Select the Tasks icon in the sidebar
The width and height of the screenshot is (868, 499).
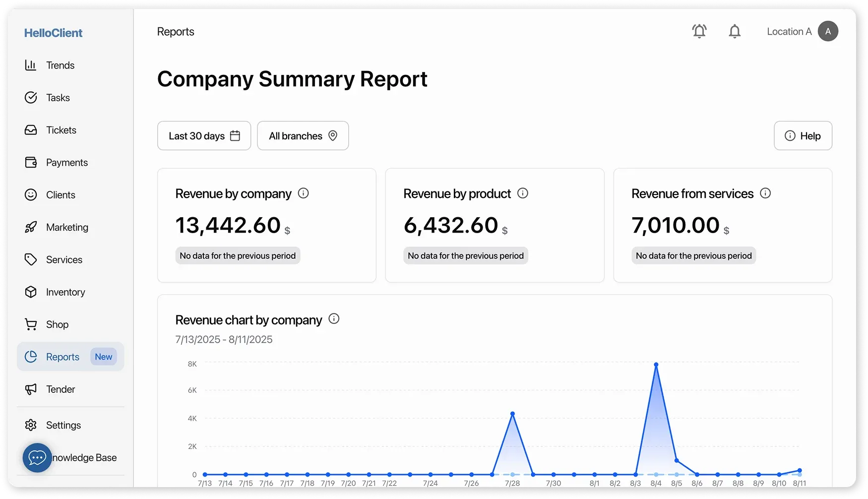pos(30,97)
